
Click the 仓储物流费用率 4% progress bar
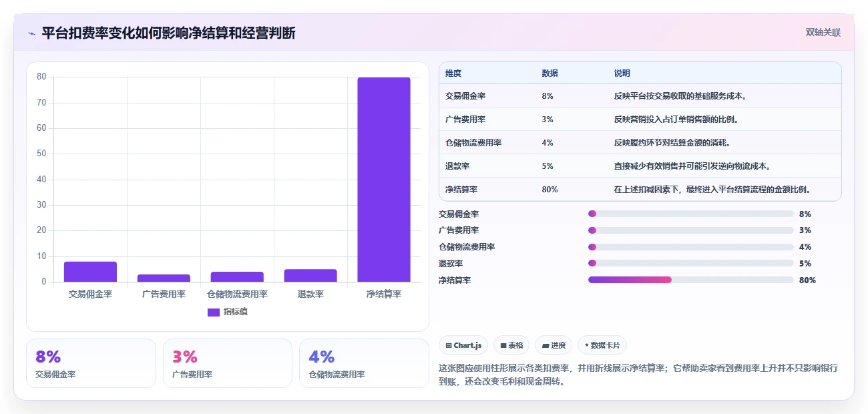pyautogui.click(x=691, y=247)
